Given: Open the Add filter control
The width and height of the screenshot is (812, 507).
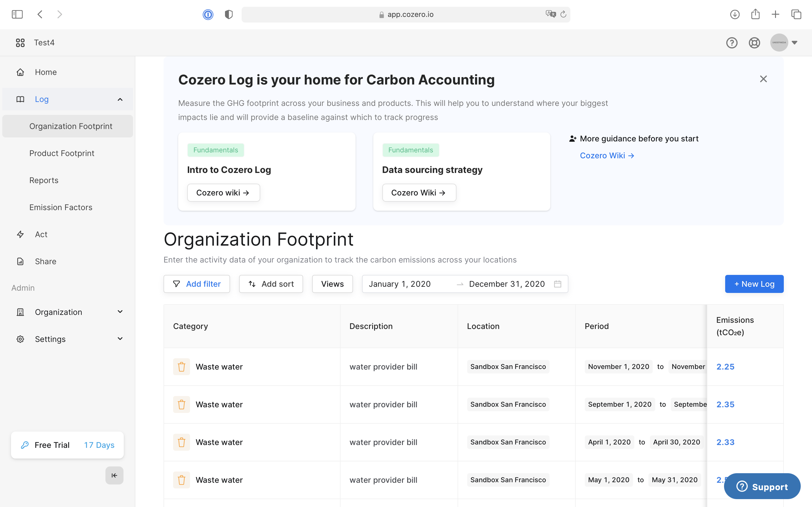Looking at the screenshot, I should click(x=197, y=284).
